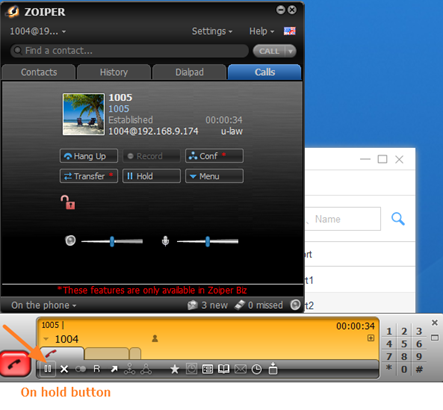Click the red open padlock encryption icon
Image resolution: width=443 pixels, height=410 pixels.
click(x=68, y=202)
